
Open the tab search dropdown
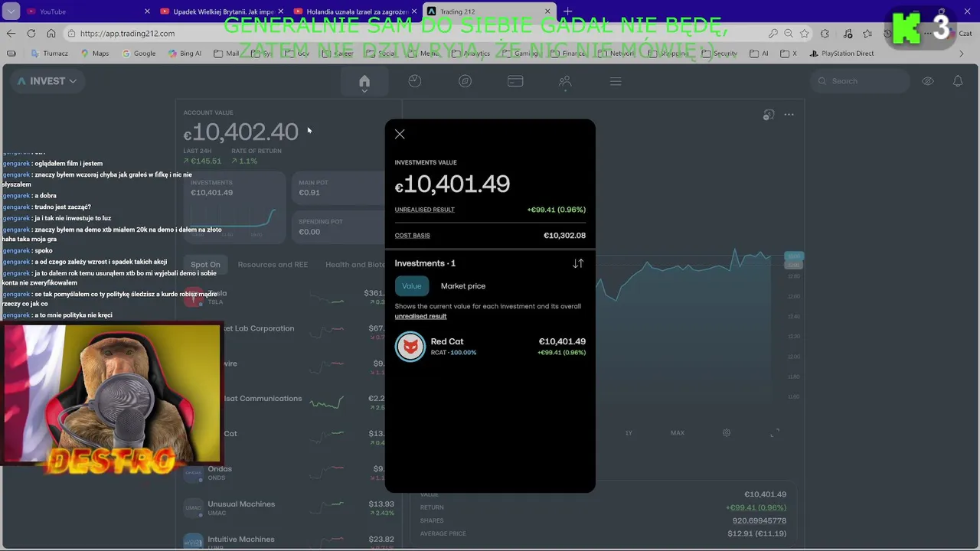pos(11,11)
